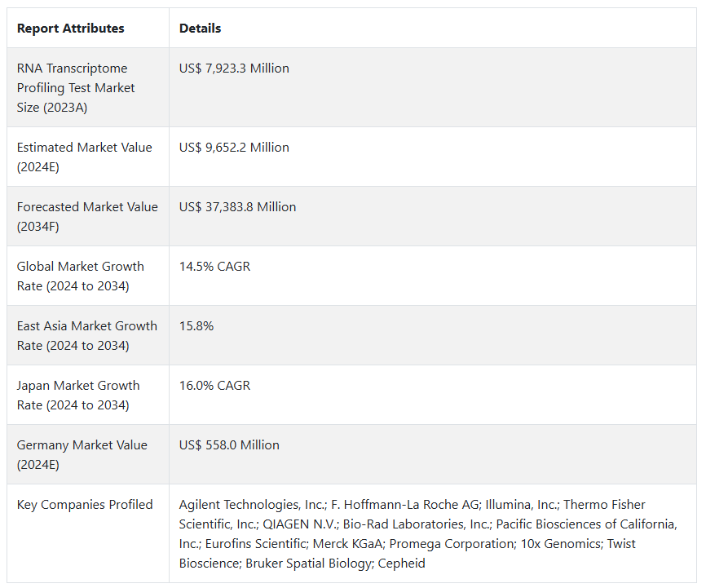Select the Japan Market Growth Rate label
The image size is (706, 588).
(x=77, y=396)
